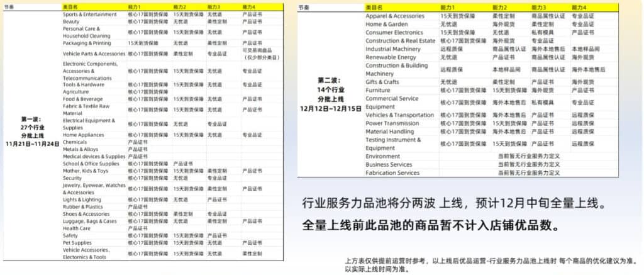Screen dimensions: 644x275
Task: Select the Power Transmission cell
Action: pos(392,123)
